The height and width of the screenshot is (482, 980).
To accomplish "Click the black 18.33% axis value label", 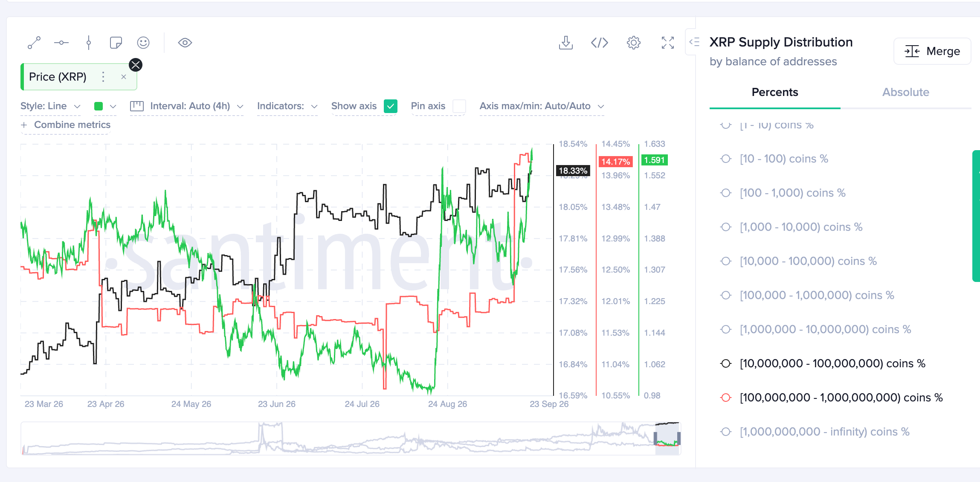I will click(573, 171).
